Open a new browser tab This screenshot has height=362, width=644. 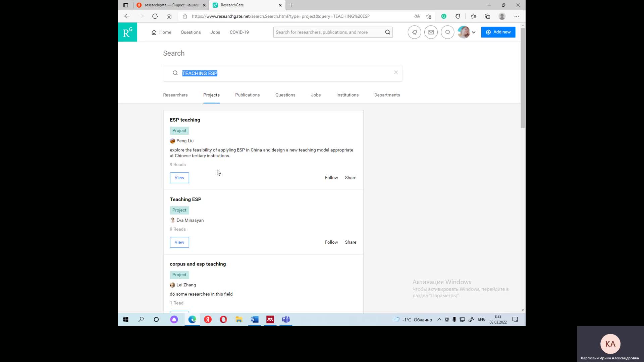[291, 5]
